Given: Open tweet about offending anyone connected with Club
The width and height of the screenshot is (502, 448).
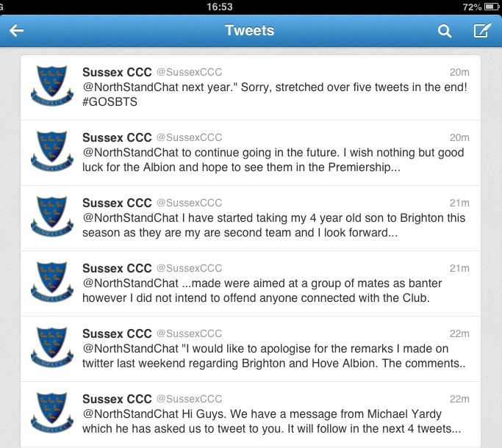Looking at the screenshot, I should coord(251,283).
